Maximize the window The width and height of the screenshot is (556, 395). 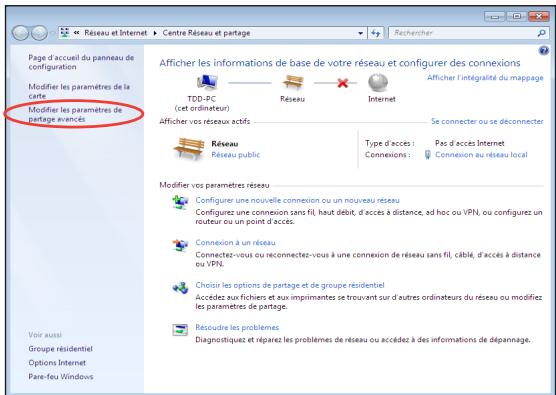[x=517, y=16]
